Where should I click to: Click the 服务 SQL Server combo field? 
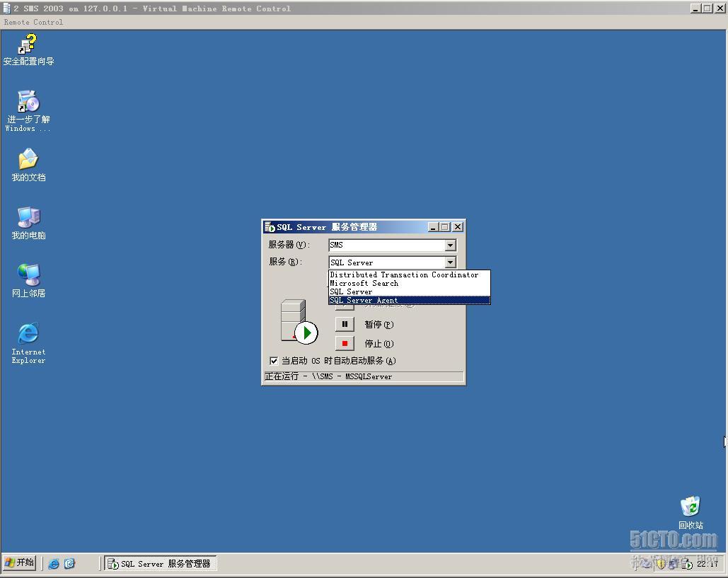[x=387, y=262]
